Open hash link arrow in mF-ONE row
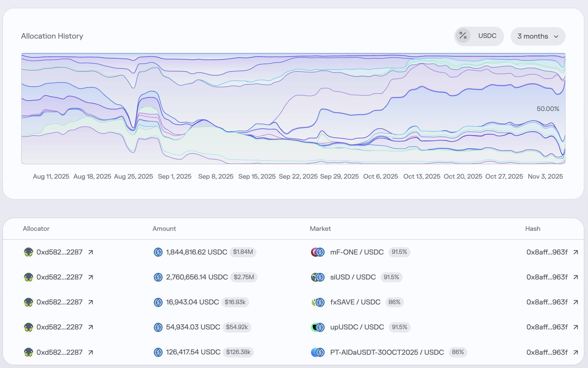The width and height of the screenshot is (588, 368). 576,252
